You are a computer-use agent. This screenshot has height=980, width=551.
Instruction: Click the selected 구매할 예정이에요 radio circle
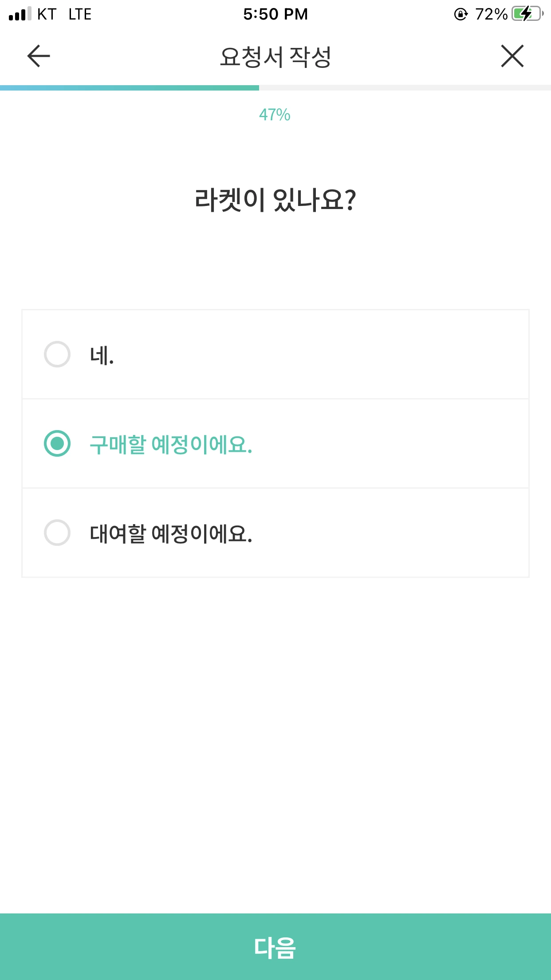tap(57, 443)
